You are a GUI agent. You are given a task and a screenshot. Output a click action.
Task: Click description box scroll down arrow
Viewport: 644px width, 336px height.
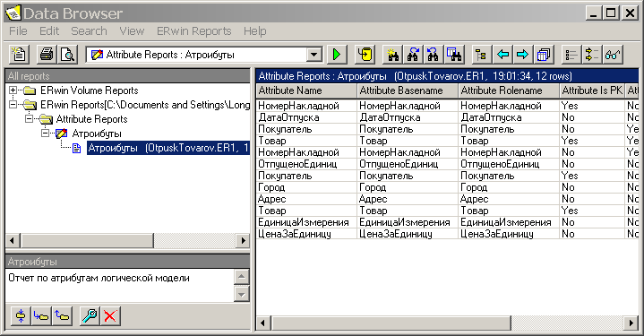click(x=242, y=294)
